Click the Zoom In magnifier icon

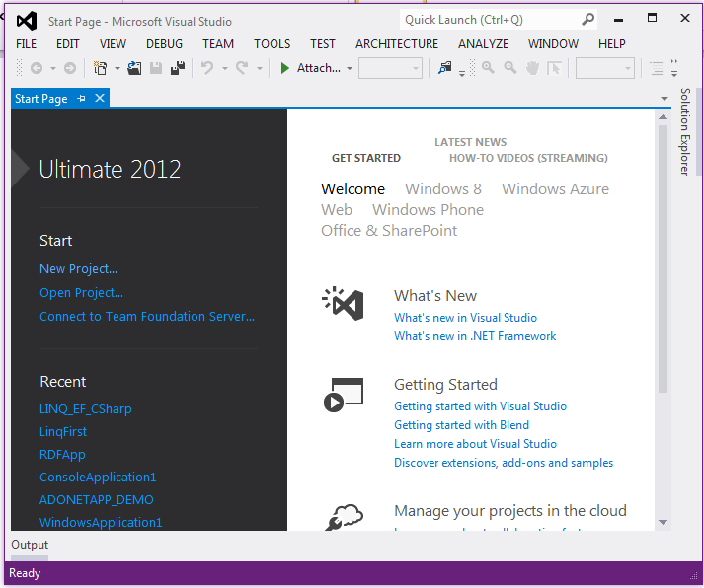(x=488, y=68)
